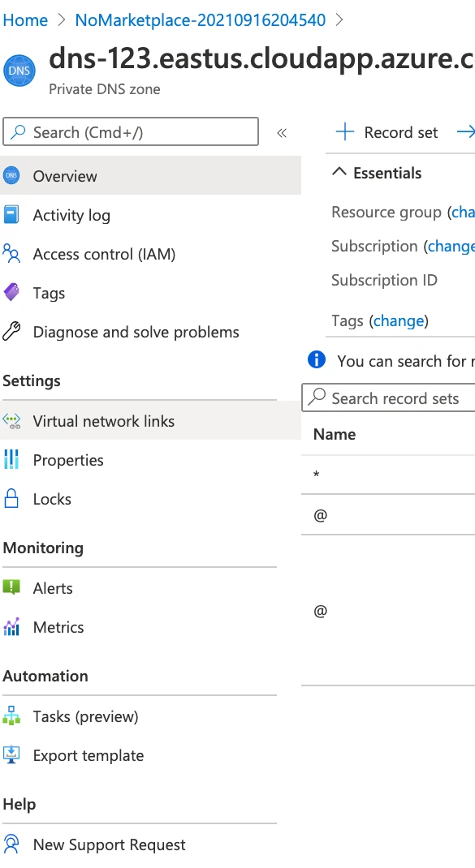Image resolution: width=475 pixels, height=868 pixels.
Task: Click the purple Tags icon
Action: point(11,292)
